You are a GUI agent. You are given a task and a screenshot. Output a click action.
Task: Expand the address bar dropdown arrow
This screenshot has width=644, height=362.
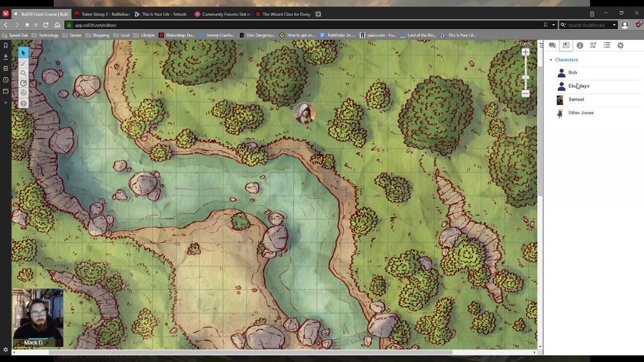point(553,25)
